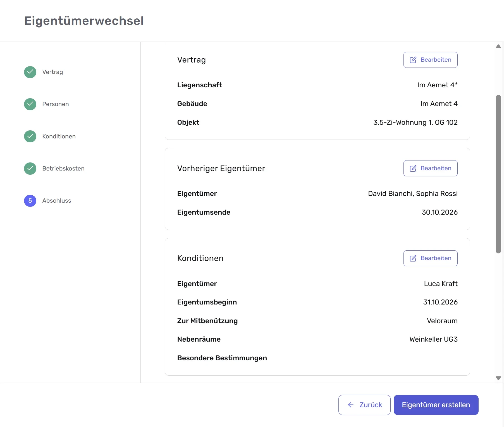The width and height of the screenshot is (504, 427).
Task: Click the 'Eigentumsbeginn' label
Action: tap(207, 302)
